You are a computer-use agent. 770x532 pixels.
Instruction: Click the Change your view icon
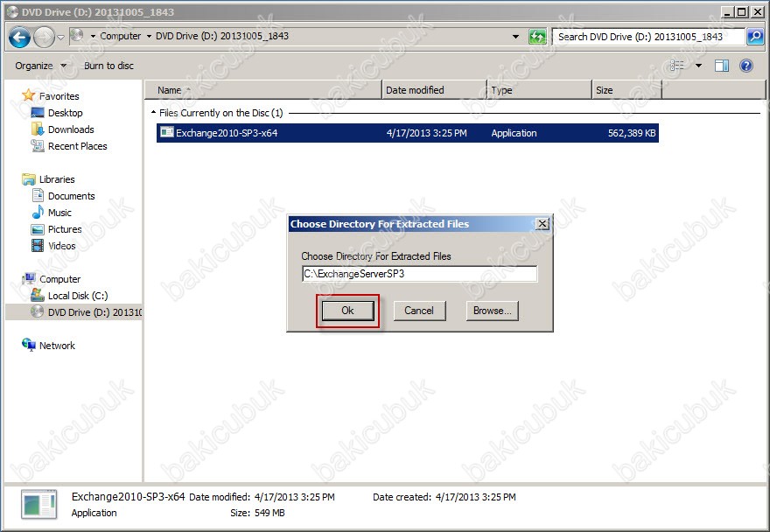coord(677,66)
